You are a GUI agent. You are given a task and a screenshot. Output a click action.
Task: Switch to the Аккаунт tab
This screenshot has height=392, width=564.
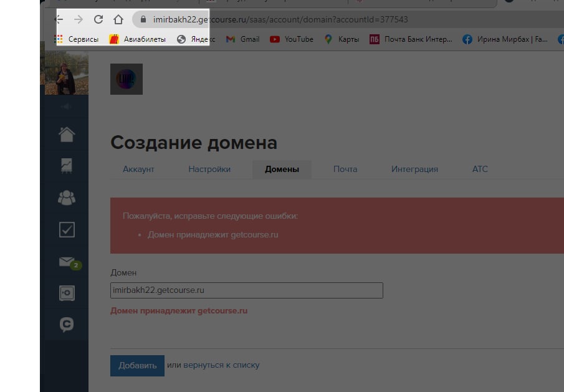tap(138, 170)
